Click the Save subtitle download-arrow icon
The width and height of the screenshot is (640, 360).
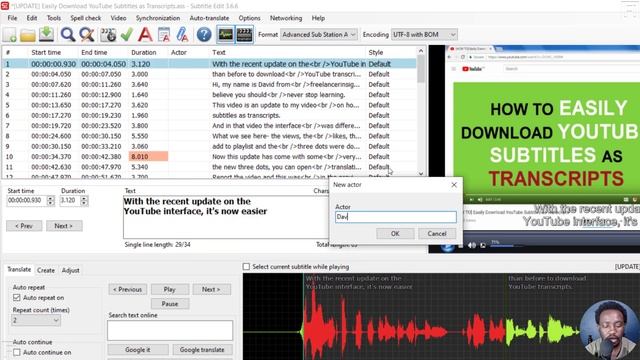(x=46, y=34)
